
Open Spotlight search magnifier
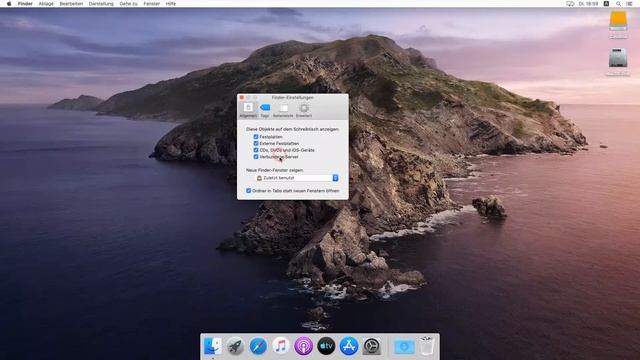pyautogui.click(x=618, y=4)
